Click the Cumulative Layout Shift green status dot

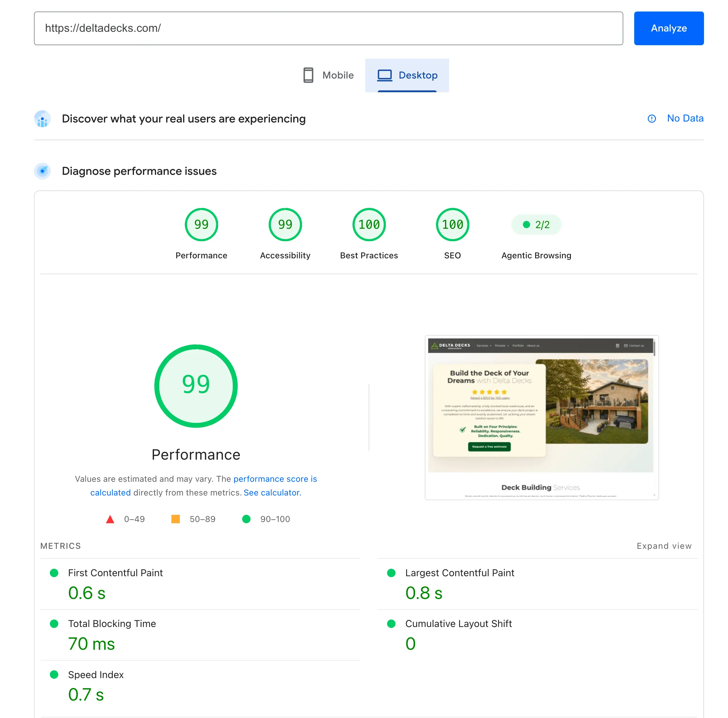391,624
